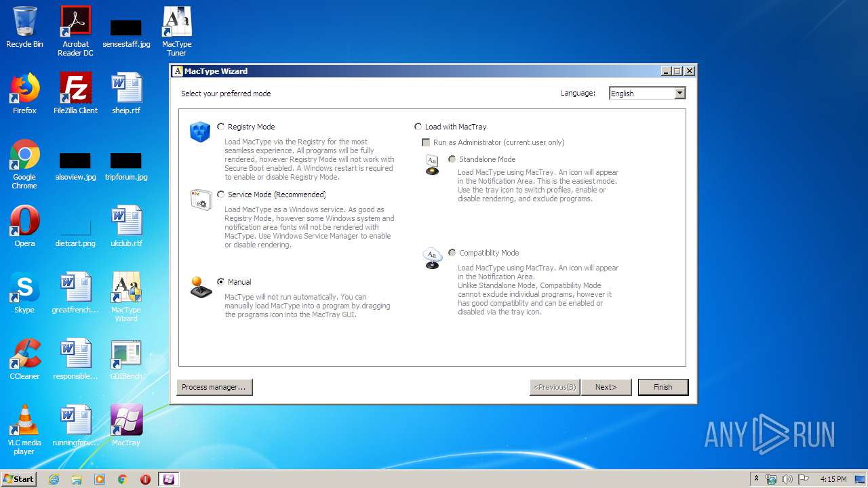The image size is (868, 488).
Task: Launch Opera desktop shortcut
Action: pyautogui.click(x=24, y=226)
